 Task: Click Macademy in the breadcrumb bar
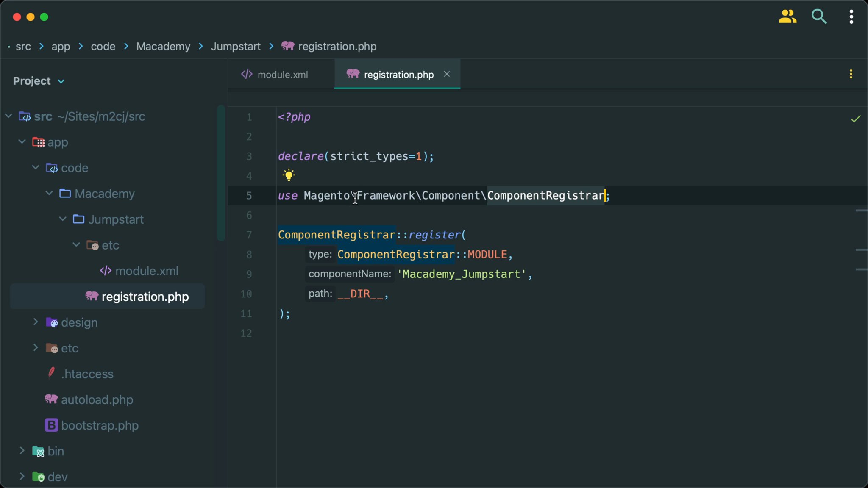click(163, 47)
